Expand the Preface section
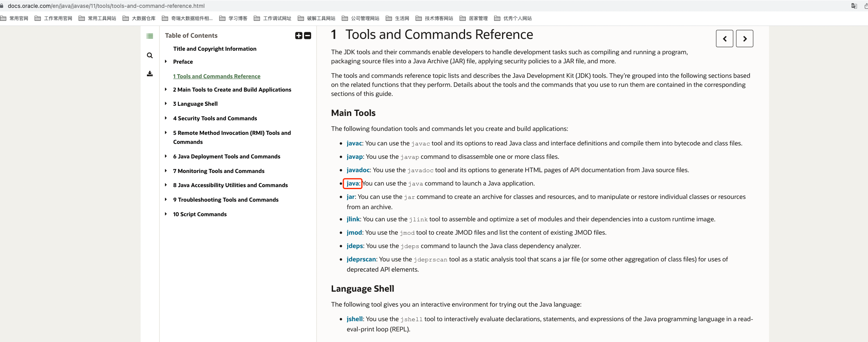868x342 pixels. pos(166,62)
